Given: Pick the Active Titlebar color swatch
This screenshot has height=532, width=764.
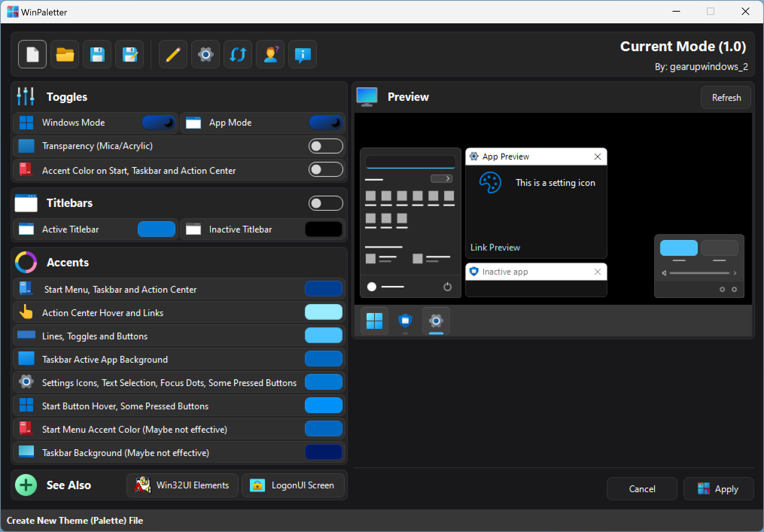Looking at the screenshot, I should click(157, 229).
